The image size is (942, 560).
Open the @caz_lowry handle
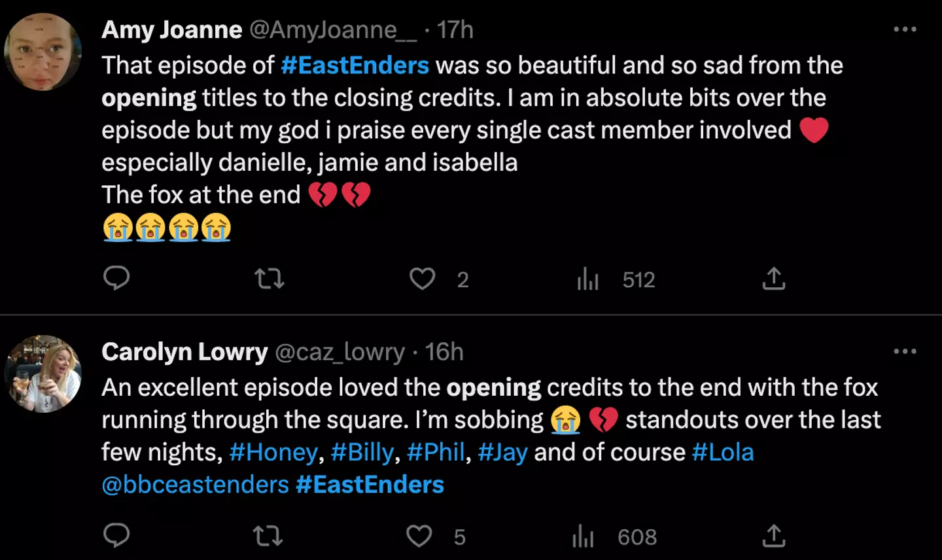coord(340,352)
